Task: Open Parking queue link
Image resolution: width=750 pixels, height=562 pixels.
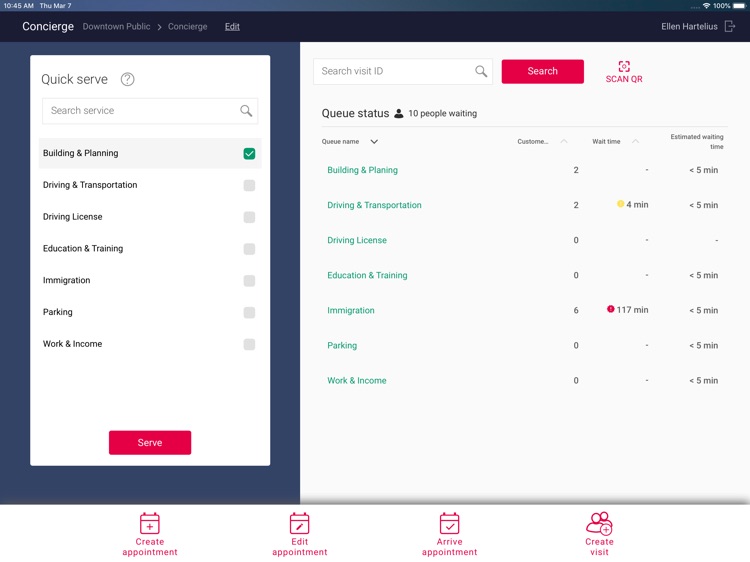Action: [x=342, y=345]
